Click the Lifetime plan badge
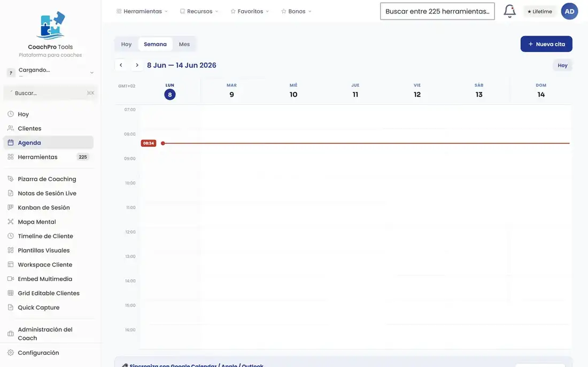The height and width of the screenshot is (367, 588). coord(540,12)
